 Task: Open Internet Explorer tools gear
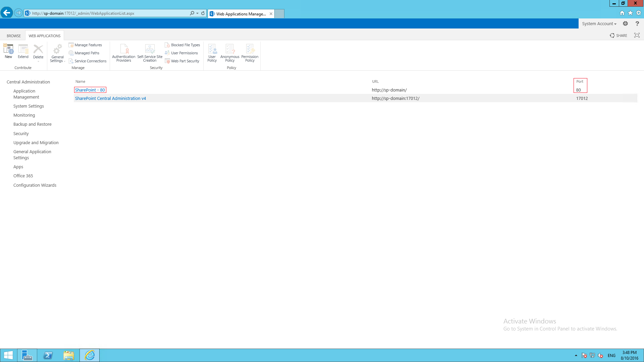coord(639,13)
